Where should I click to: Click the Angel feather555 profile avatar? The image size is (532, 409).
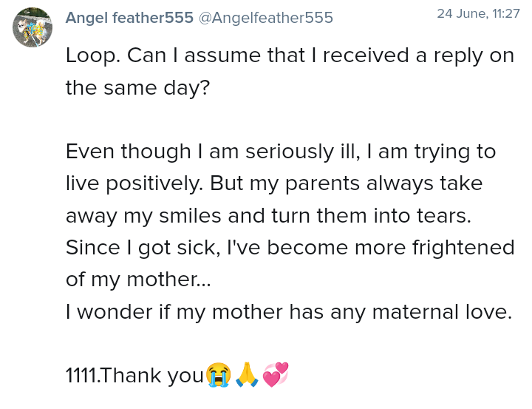(33, 27)
